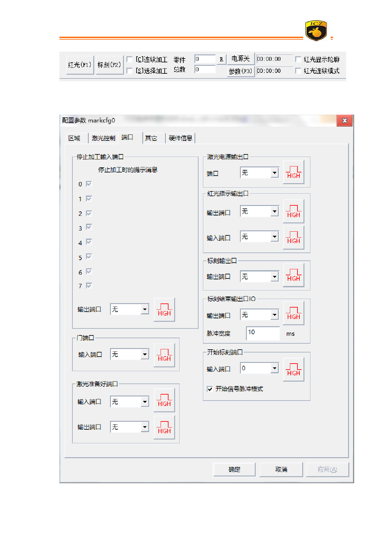Toggle HIGH level icon for 开始标刻端口 input

(x=293, y=370)
